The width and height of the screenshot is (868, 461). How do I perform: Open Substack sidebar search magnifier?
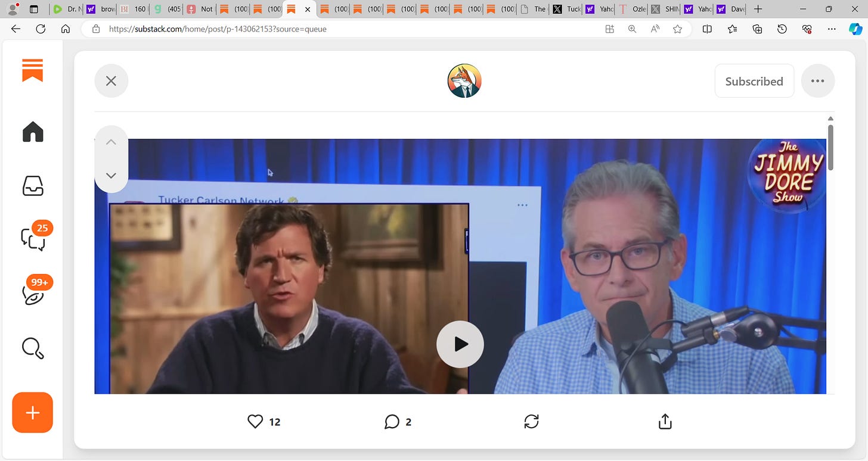(33, 348)
